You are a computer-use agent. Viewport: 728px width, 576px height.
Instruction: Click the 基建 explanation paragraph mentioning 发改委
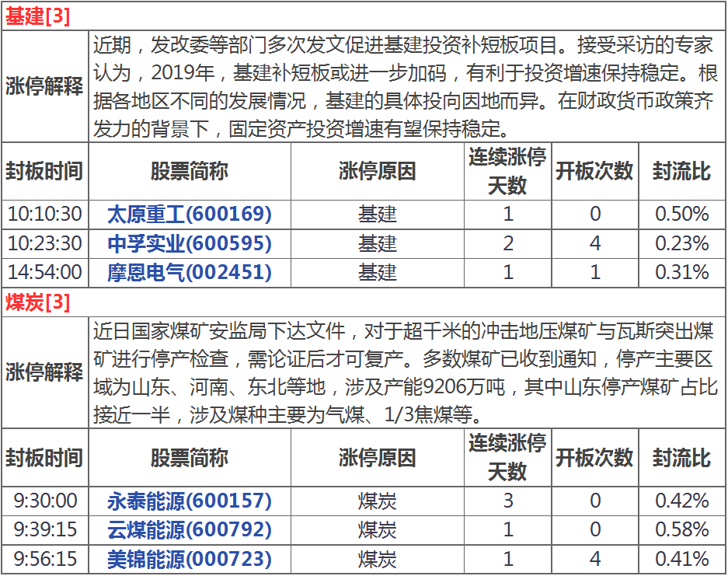tap(404, 86)
